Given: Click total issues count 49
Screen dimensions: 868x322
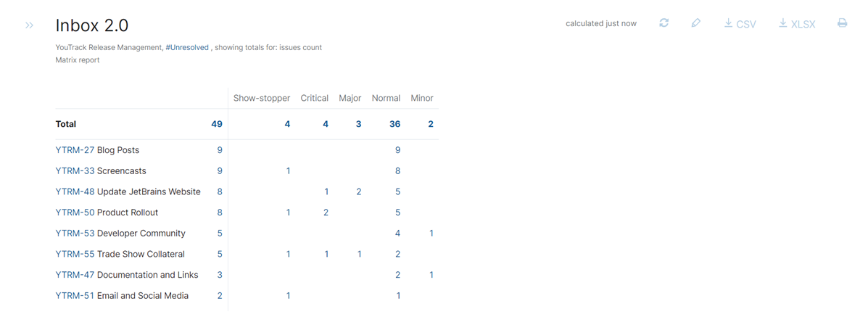Looking at the screenshot, I should pos(216,124).
